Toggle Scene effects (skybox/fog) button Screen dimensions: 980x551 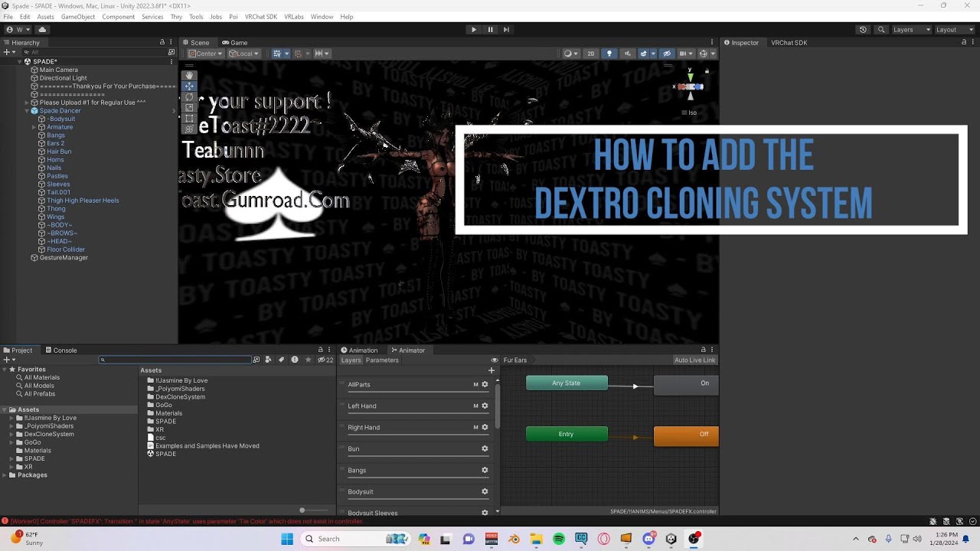tap(645, 54)
